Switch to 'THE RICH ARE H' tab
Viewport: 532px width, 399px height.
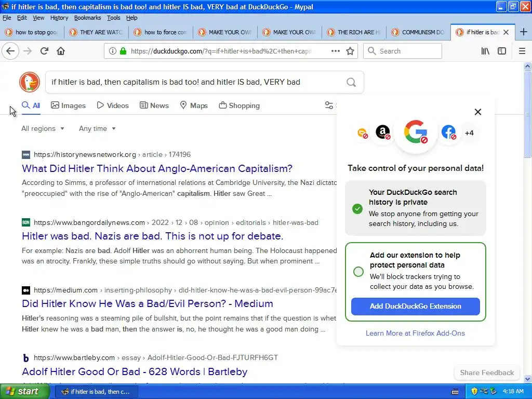pos(354,32)
